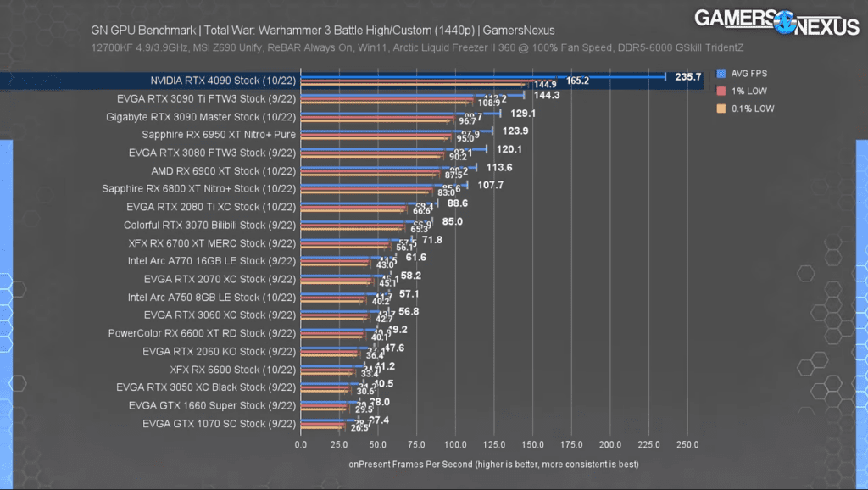Select the "NVIDIA RTX 4090 Stock (10/22)" row label
Image resolution: width=868 pixels, height=490 pixels.
point(223,81)
